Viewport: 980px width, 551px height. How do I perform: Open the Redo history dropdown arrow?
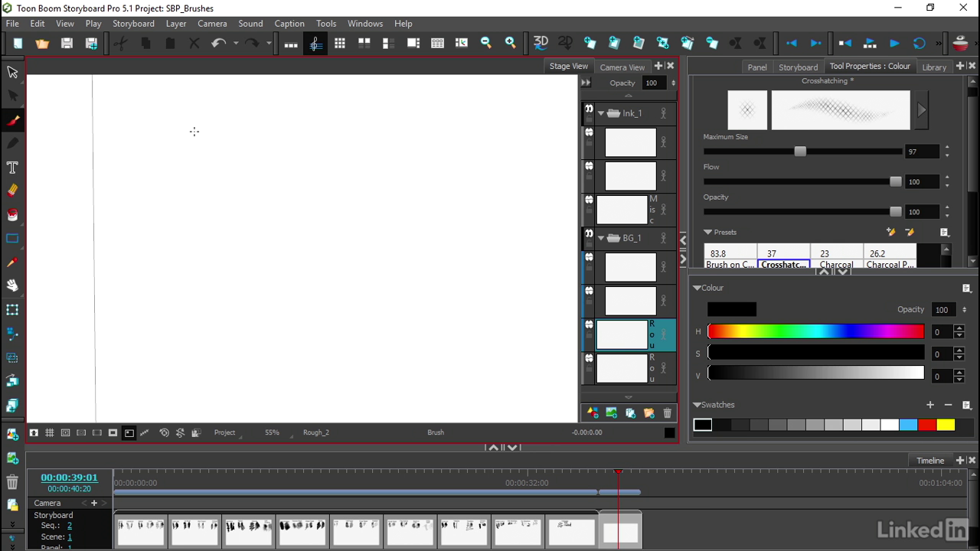pyautogui.click(x=269, y=44)
